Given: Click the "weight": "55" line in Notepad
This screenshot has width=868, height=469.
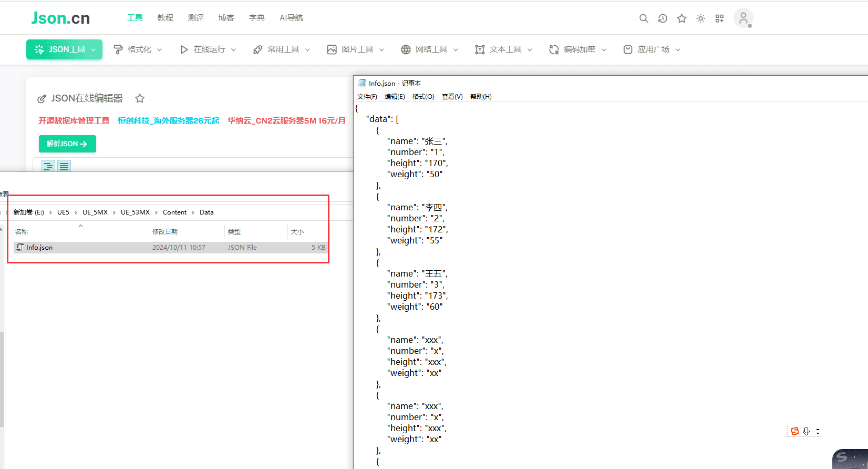Looking at the screenshot, I should tap(415, 240).
